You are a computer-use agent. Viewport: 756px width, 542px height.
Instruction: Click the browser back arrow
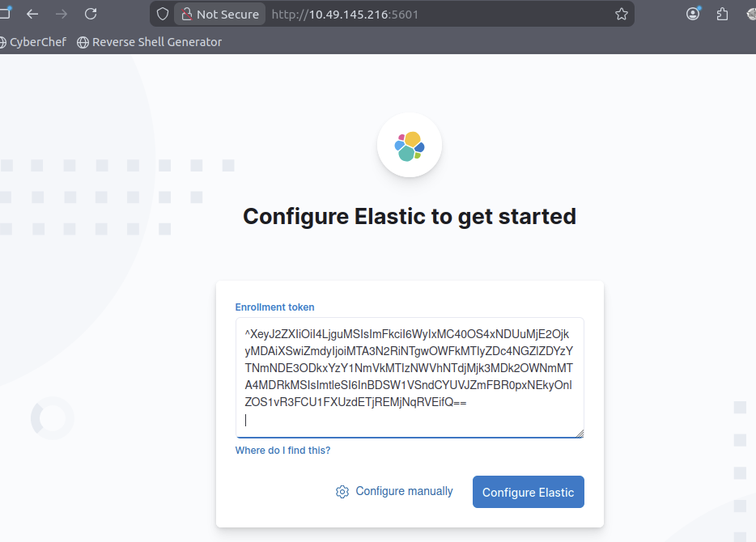point(32,14)
